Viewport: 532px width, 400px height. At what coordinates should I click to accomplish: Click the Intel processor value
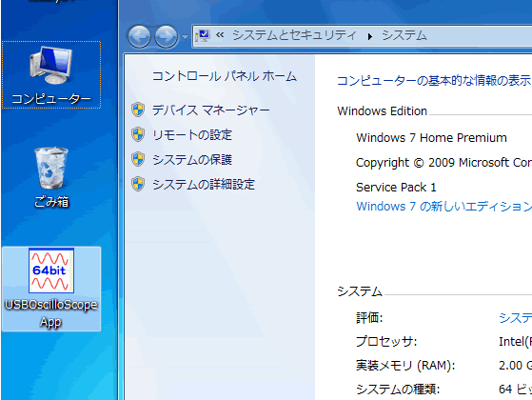516,342
